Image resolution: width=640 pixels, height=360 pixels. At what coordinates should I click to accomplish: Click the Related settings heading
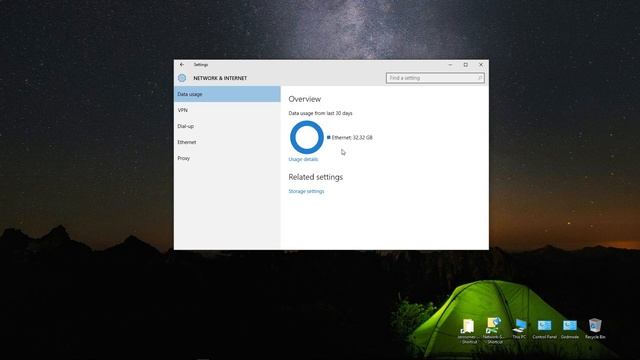coord(316,177)
